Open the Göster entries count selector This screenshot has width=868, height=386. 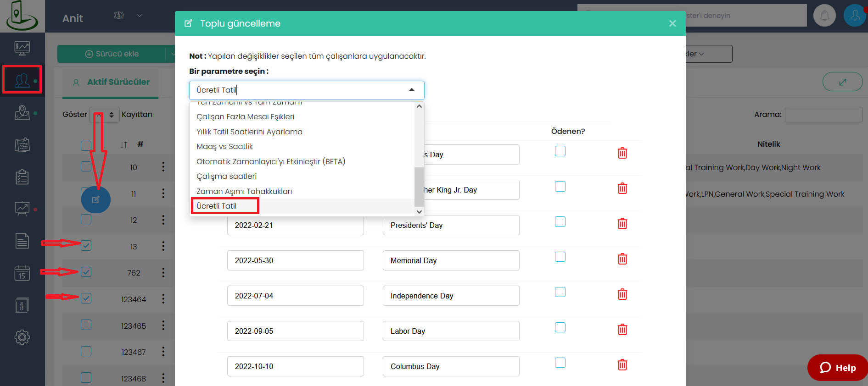105,115
